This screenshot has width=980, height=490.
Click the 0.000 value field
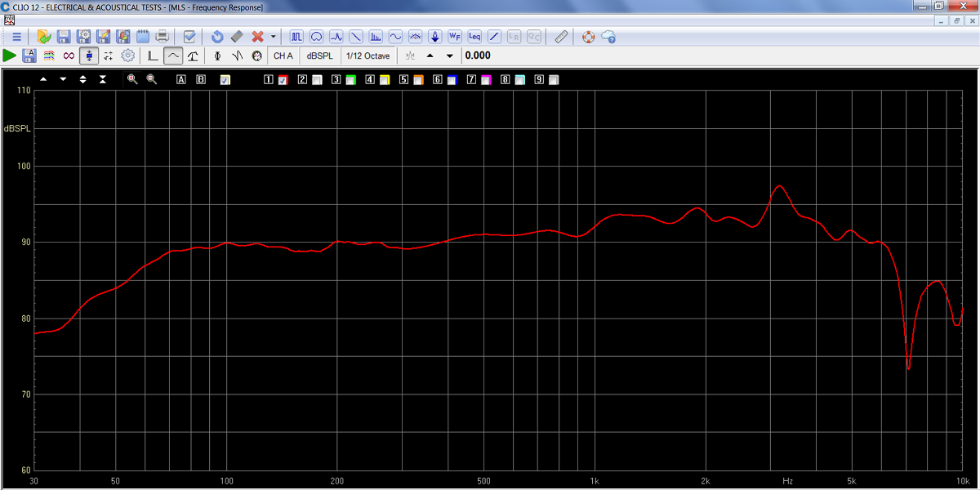click(x=478, y=56)
